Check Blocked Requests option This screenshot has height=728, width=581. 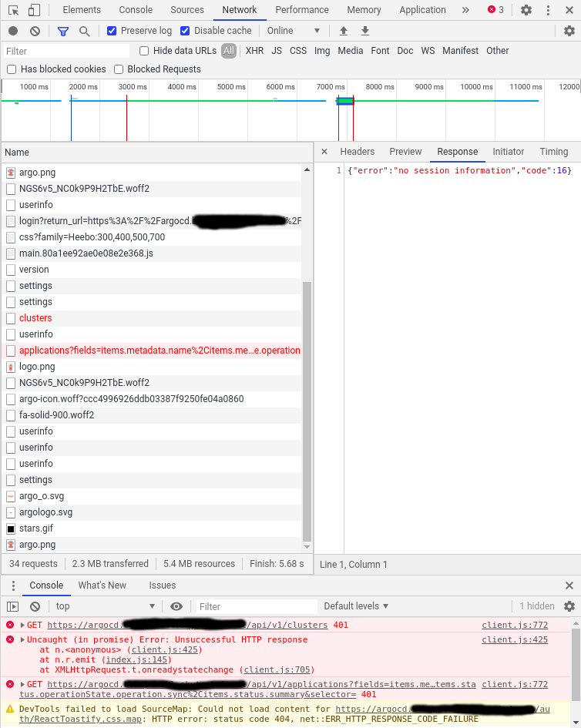pos(119,69)
